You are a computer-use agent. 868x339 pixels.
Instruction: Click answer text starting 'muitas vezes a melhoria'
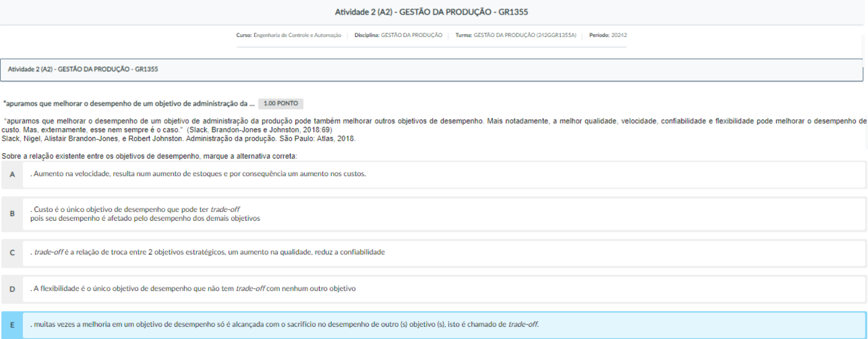click(x=284, y=325)
